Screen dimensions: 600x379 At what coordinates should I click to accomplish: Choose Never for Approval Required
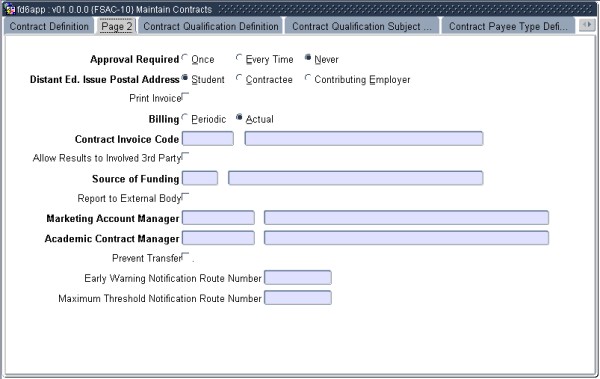coord(308,58)
